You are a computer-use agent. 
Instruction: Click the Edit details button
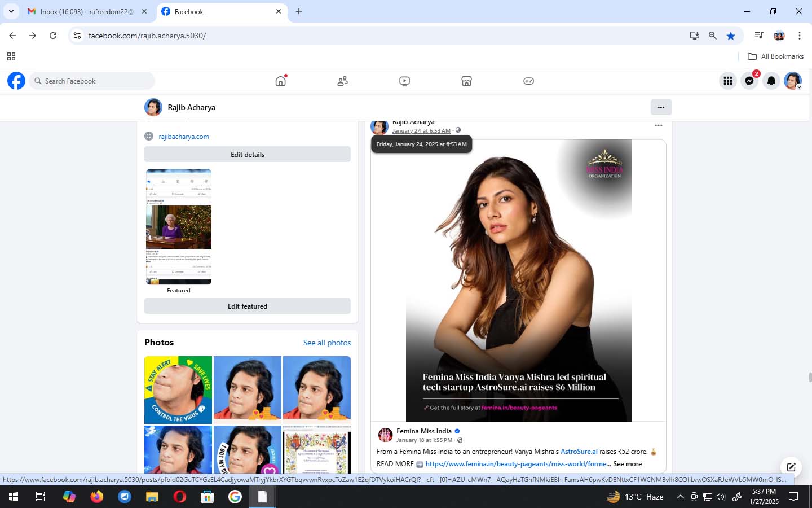(x=248, y=154)
